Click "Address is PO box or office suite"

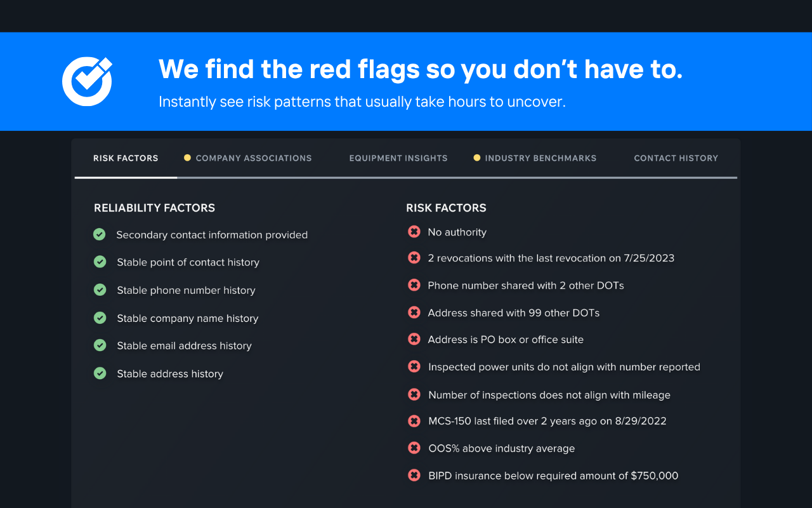[506, 340]
